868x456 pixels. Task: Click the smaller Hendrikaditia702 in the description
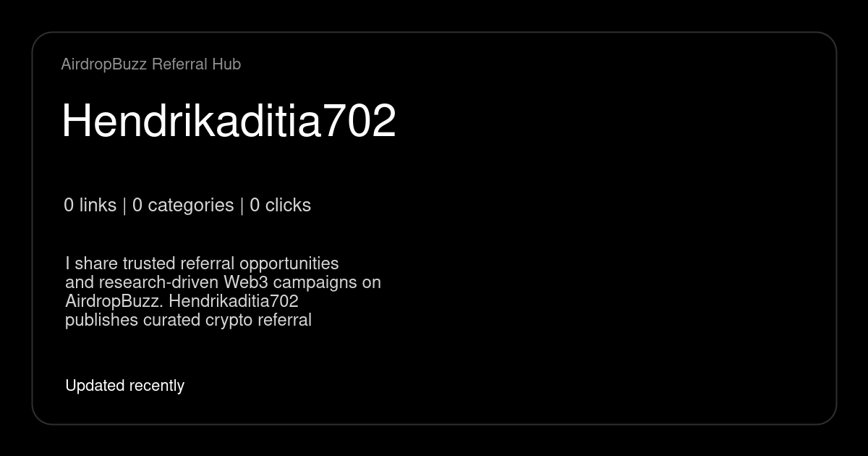(234, 301)
